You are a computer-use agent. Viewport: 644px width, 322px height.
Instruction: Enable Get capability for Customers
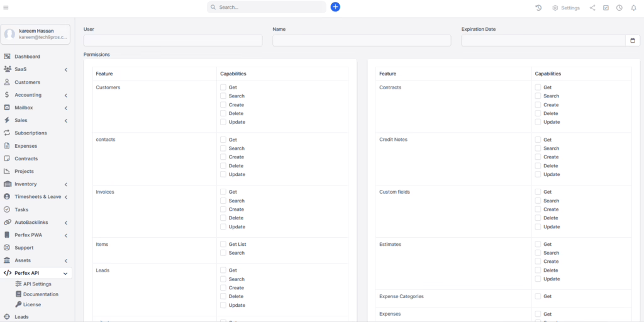(x=223, y=87)
